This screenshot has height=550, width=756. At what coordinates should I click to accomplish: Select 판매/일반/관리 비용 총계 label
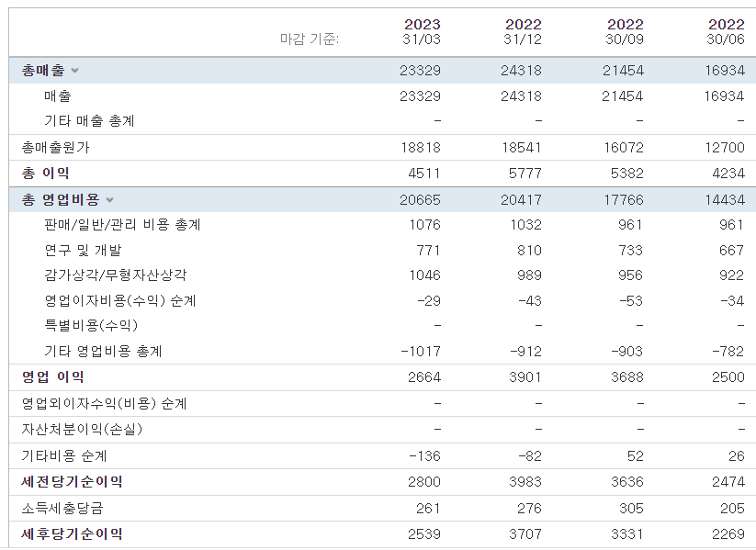pyautogui.click(x=122, y=225)
